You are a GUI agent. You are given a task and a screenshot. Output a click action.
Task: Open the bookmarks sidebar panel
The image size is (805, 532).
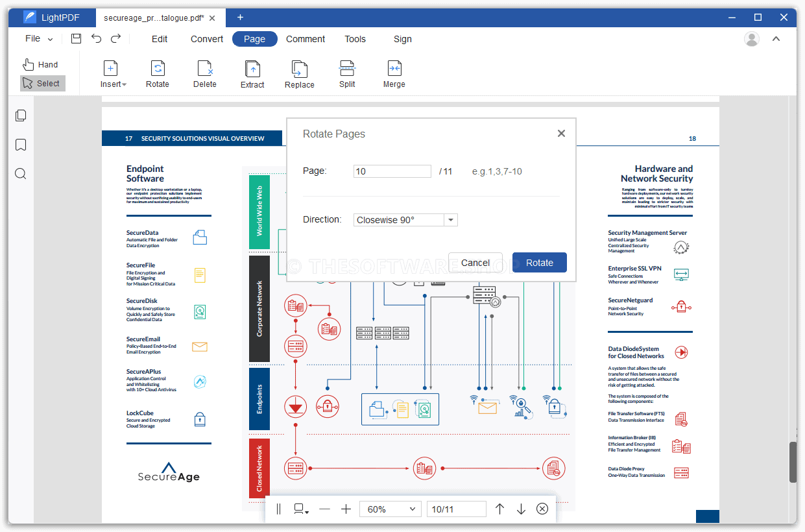21,145
